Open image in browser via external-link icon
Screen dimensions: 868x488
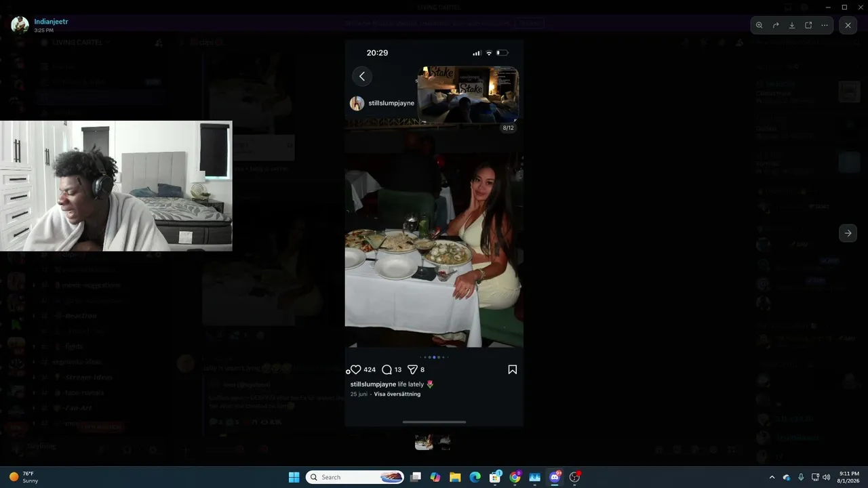click(x=808, y=25)
